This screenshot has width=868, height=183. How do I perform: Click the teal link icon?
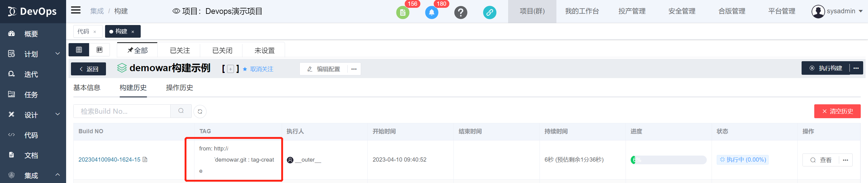[x=490, y=12]
